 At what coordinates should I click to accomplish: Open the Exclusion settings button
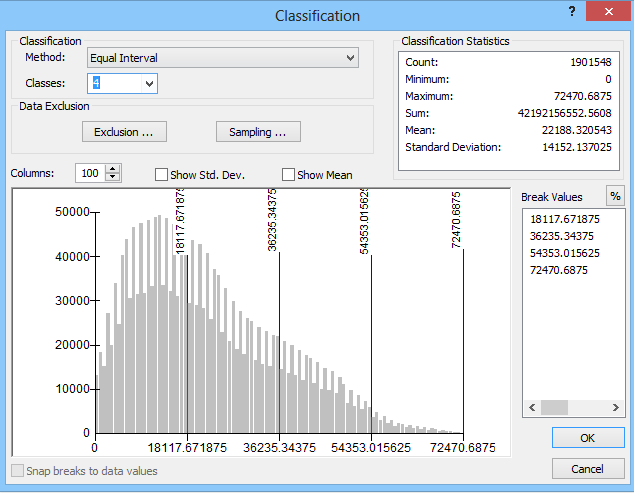(x=124, y=132)
